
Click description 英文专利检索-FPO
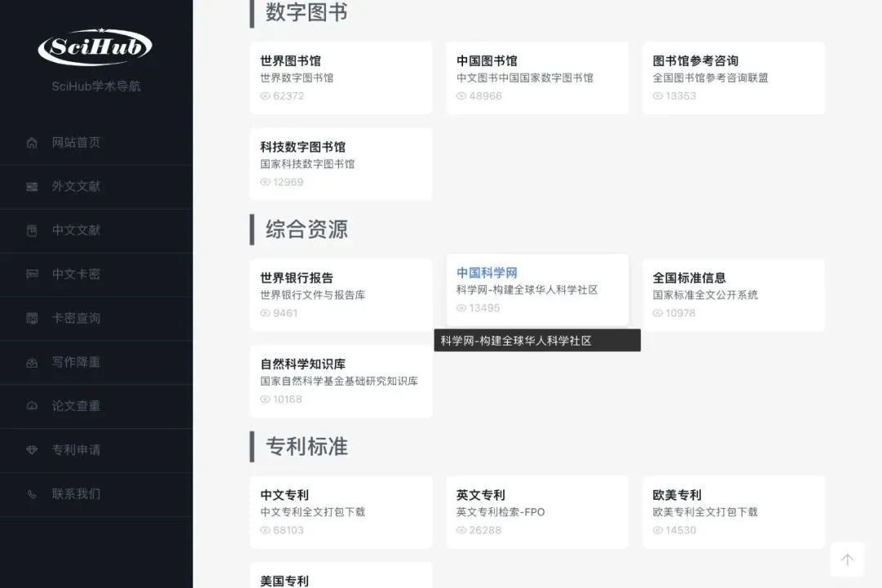point(500,512)
